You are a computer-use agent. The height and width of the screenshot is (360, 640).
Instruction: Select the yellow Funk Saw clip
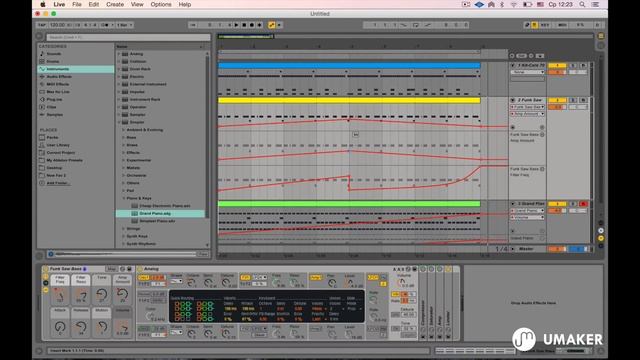(x=349, y=100)
